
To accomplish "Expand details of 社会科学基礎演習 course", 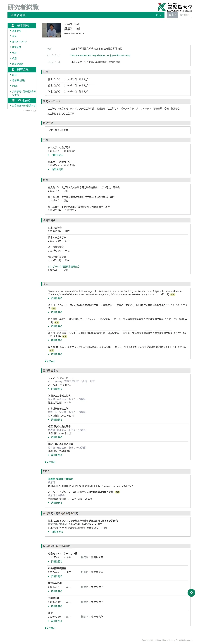I will 57,576.
